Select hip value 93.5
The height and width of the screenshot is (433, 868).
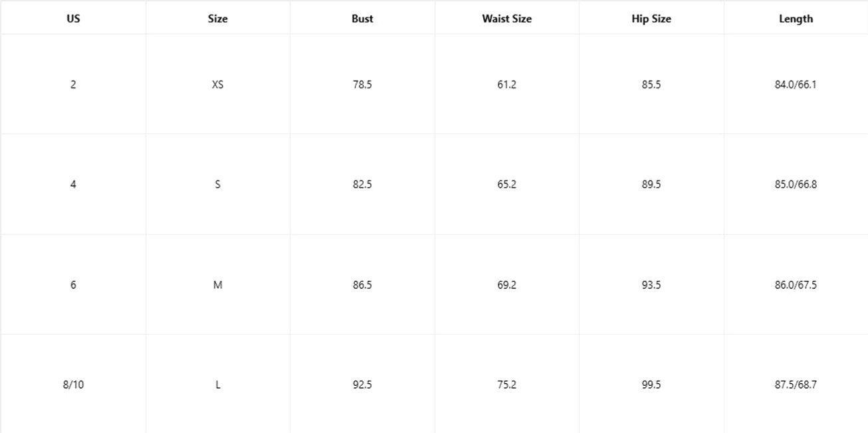pyautogui.click(x=651, y=285)
